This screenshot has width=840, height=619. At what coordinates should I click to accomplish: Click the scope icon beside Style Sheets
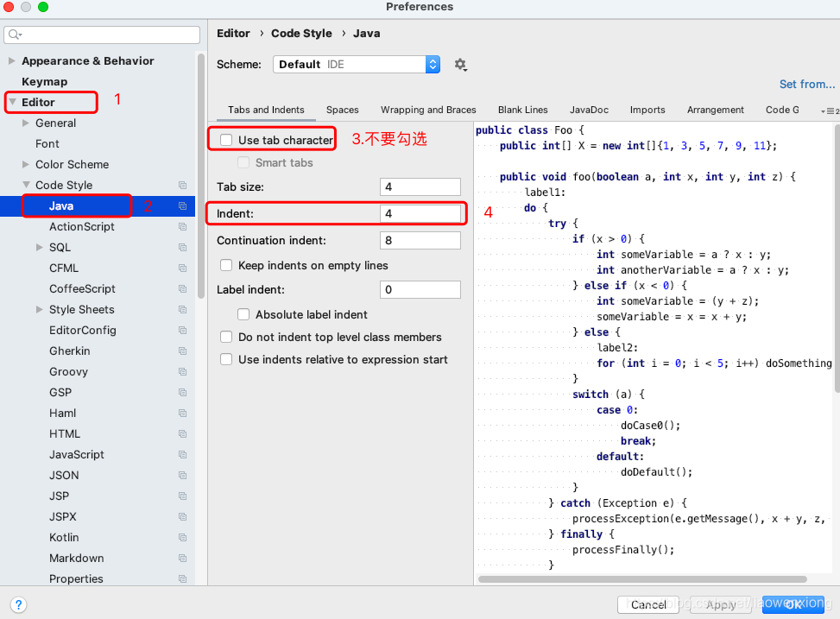click(x=183, y=310)
